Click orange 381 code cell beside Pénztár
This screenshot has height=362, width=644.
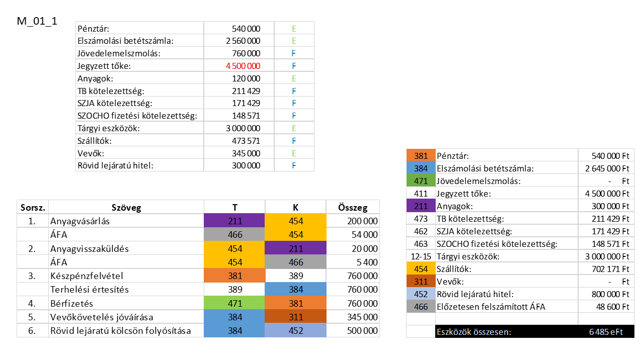[421, 156]
